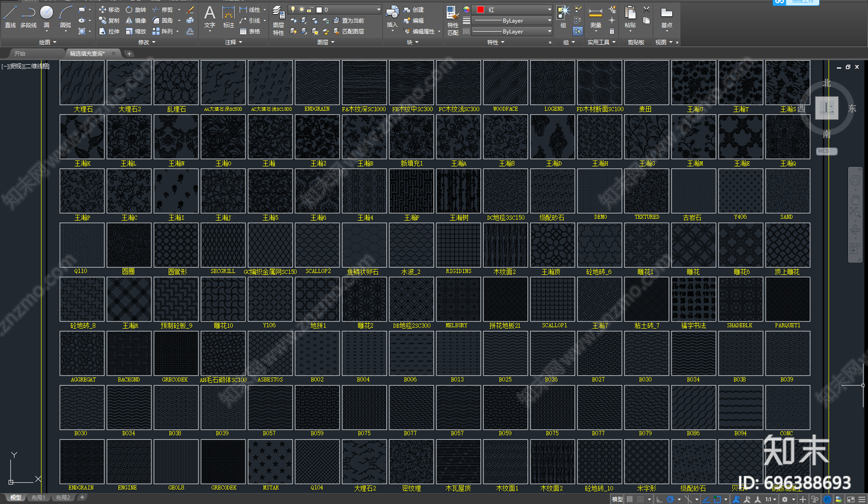Click the SAND hatch pattern thumbnail

coord(787,192)
